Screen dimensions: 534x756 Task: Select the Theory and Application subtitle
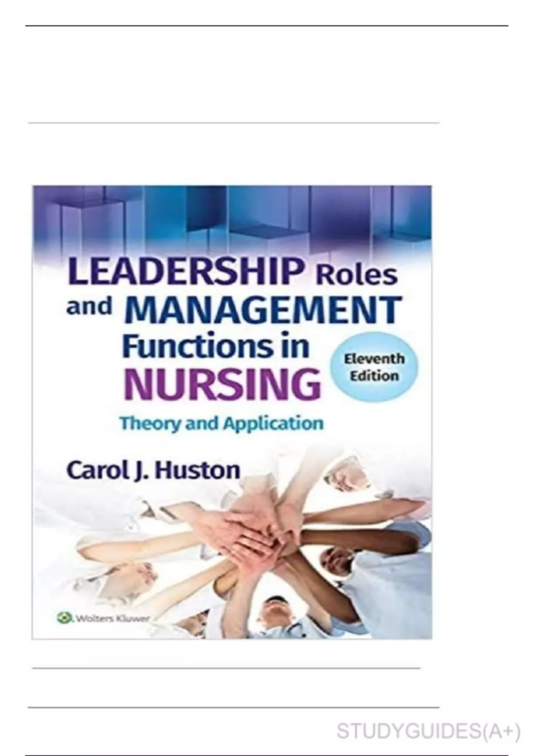tap(222, 423)
